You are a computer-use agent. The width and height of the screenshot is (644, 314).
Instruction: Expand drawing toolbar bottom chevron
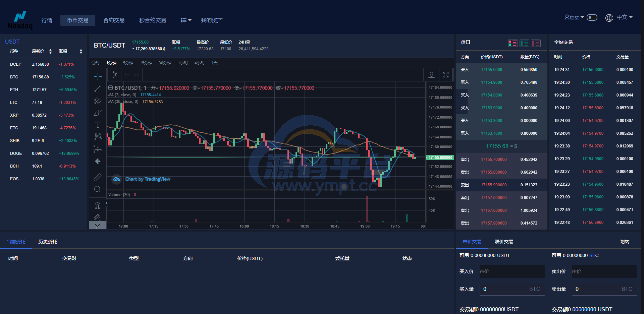pyautogui.click(x=98, y=226)
